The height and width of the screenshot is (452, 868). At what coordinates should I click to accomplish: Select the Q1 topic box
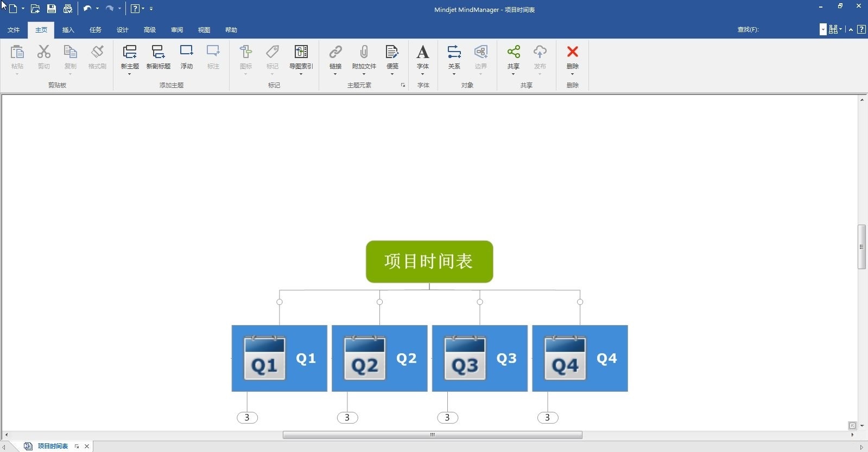click(x=280, y=358)
